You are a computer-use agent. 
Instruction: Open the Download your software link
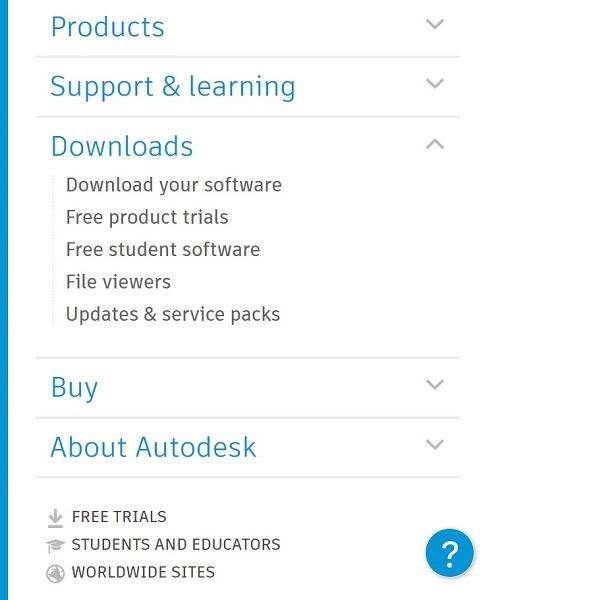click(173, 185)
